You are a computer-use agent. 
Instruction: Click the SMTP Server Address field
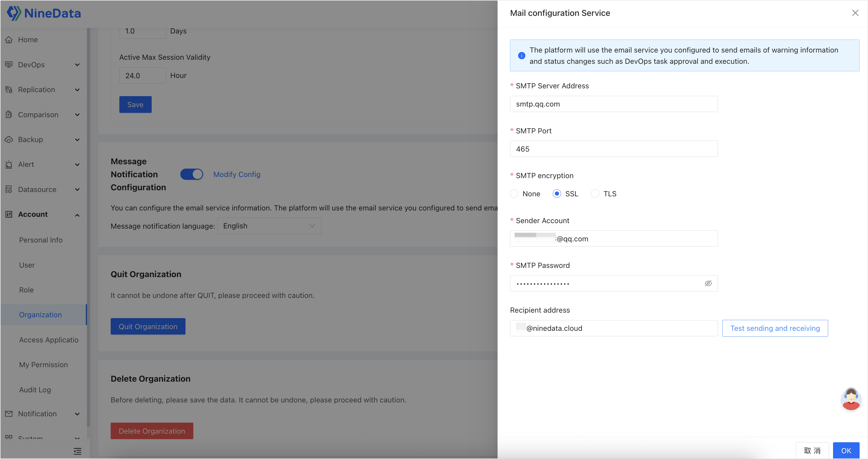point(613,104)
